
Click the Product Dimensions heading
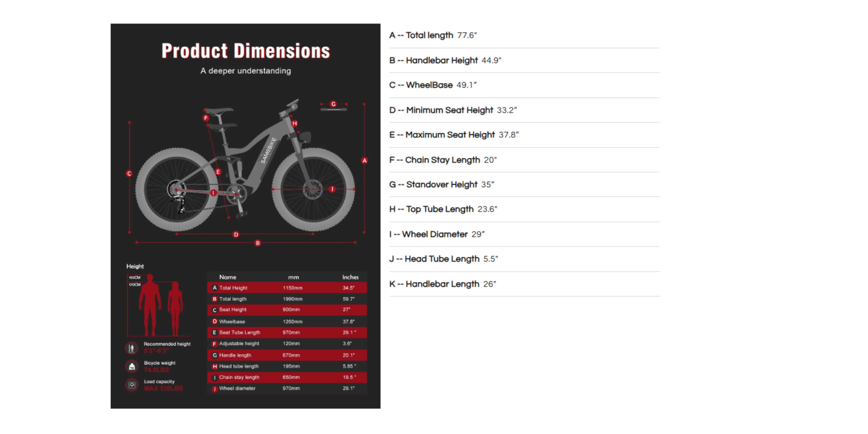click(x=246, y=51)
